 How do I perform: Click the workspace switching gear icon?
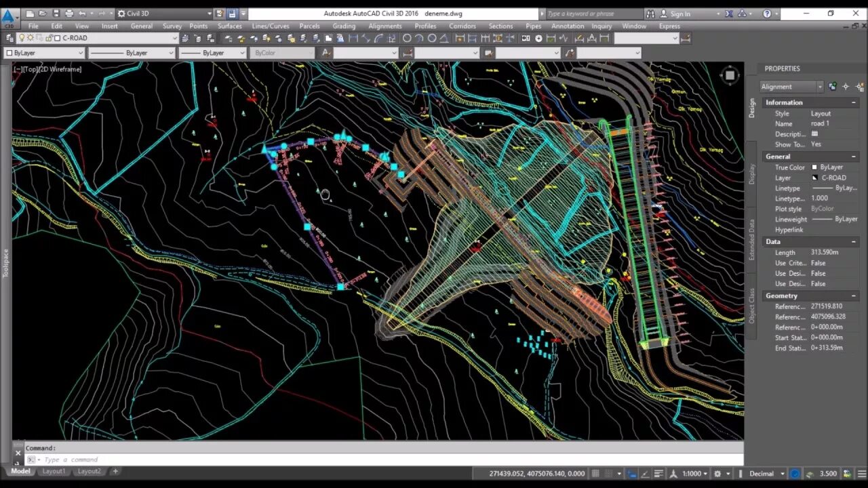click(x=717, y=474)
